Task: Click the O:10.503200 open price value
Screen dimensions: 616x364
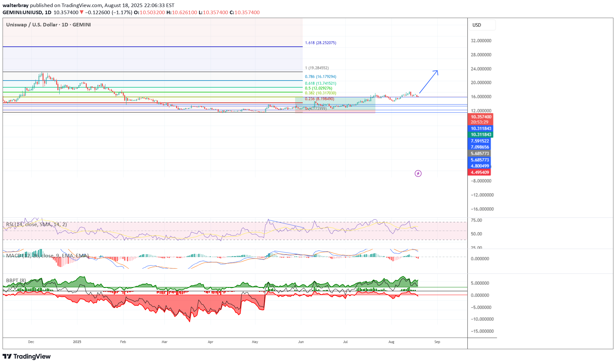Action: point(149,13)
